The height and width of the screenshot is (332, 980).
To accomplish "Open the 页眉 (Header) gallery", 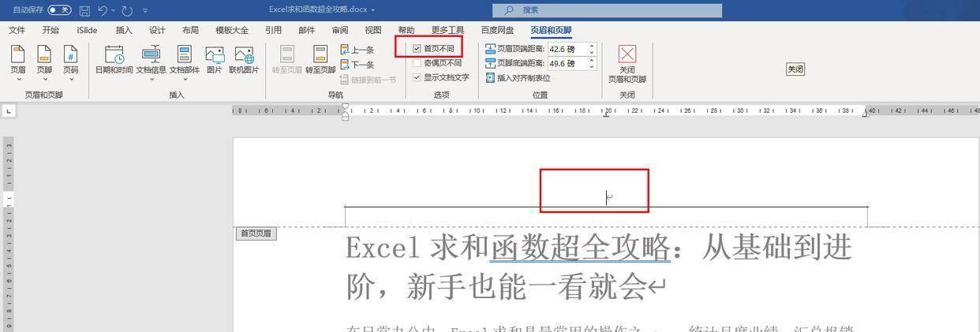I will pos(17,60).
